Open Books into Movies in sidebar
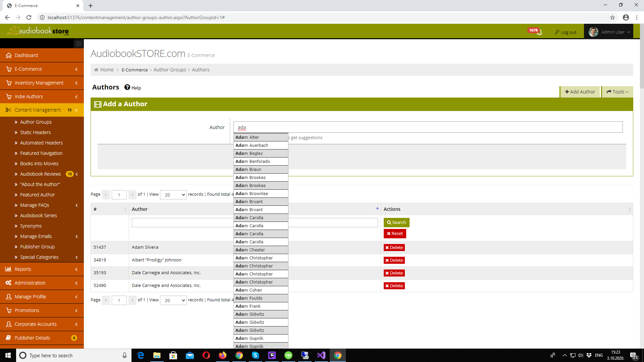Viewport: 644px width, 362px height. [39, 164]
